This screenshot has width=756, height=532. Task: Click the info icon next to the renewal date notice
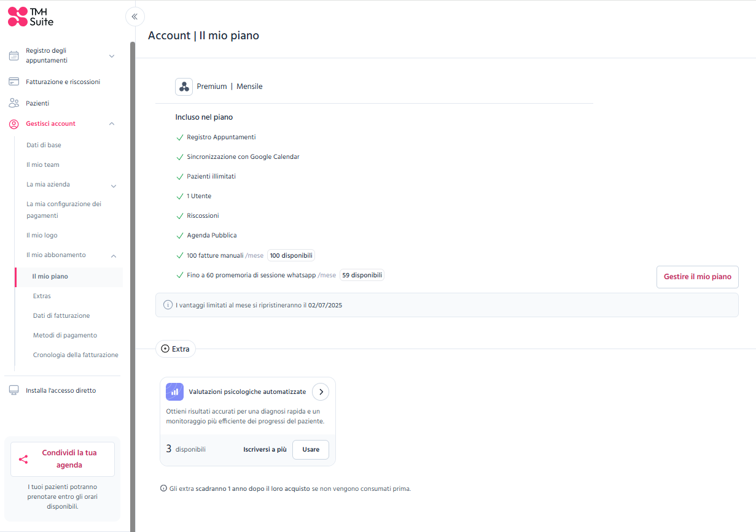pyautogui.click(x=168, y=305)
